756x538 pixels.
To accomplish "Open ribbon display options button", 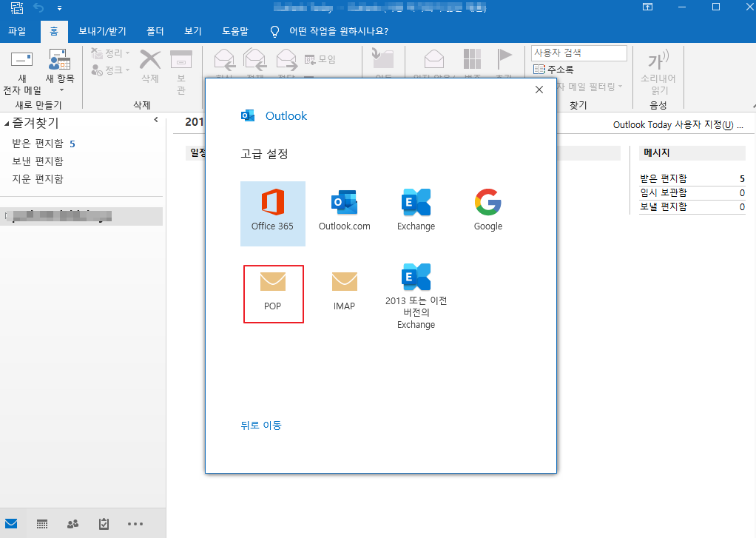I will point(647,7).
